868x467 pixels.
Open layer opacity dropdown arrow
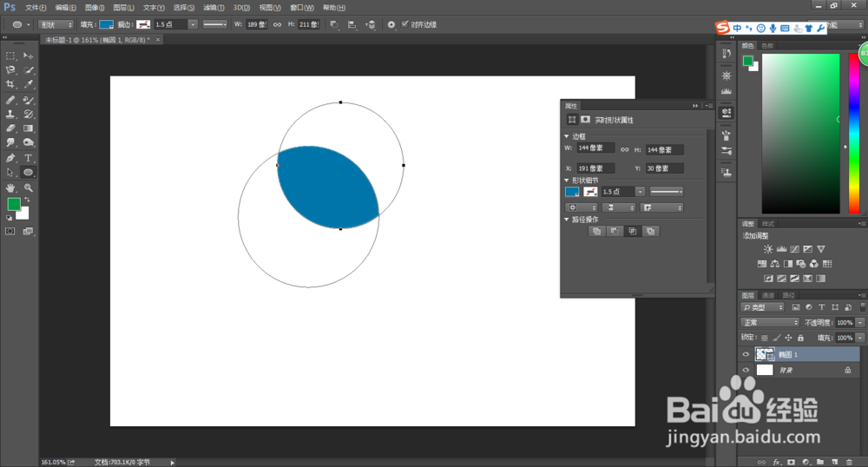tap(860, 323)
